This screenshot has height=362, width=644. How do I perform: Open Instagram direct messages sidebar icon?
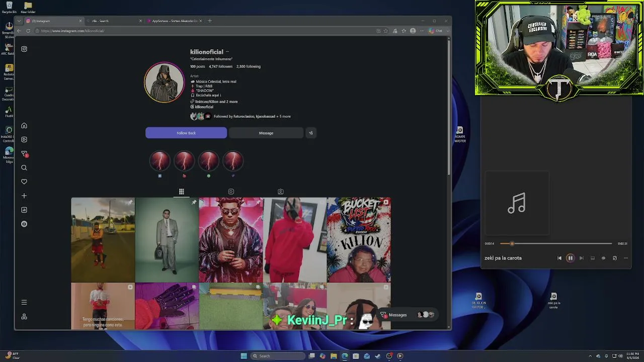(x=24, y=154)
